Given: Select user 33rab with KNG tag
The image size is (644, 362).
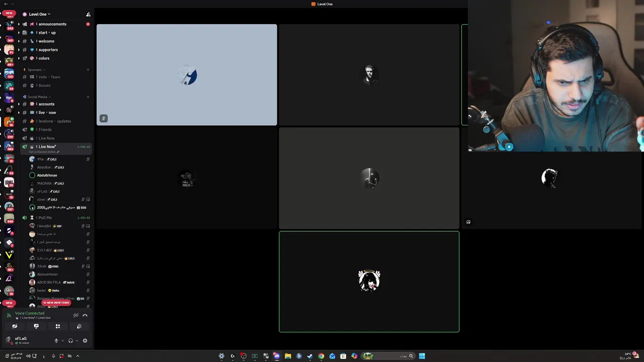Looking at the screenshot, I should (59, 266).
